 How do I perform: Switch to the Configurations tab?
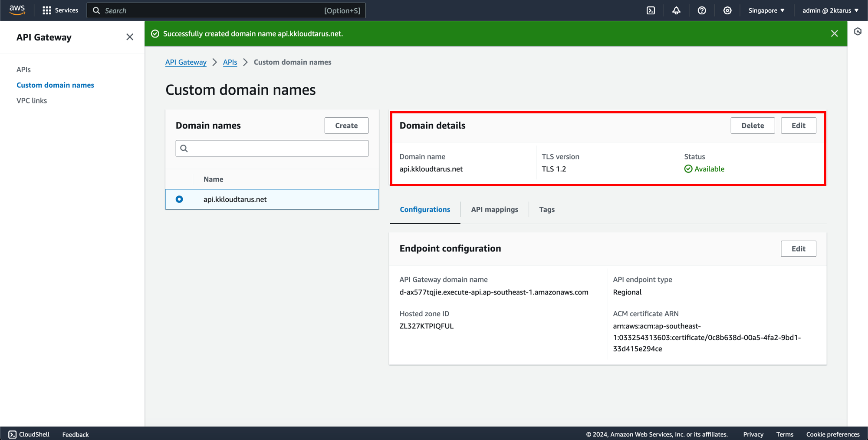(425, 209)
